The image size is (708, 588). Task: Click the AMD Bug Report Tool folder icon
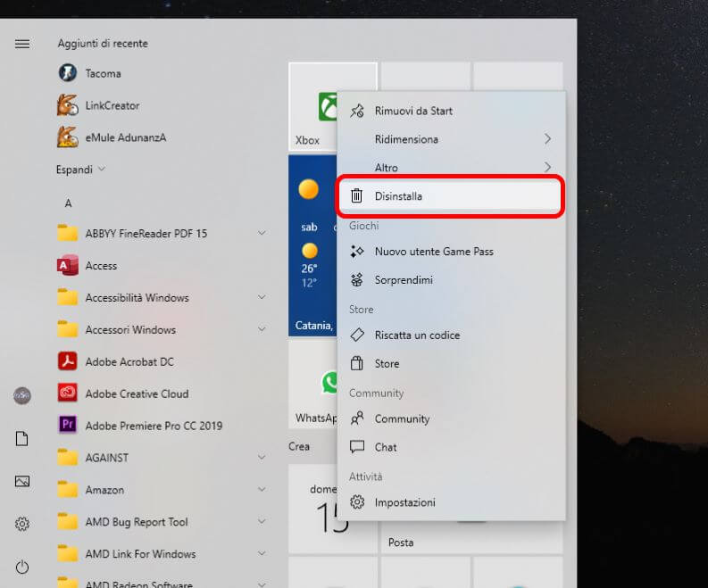pyautogui.click(x=68, y=521)
